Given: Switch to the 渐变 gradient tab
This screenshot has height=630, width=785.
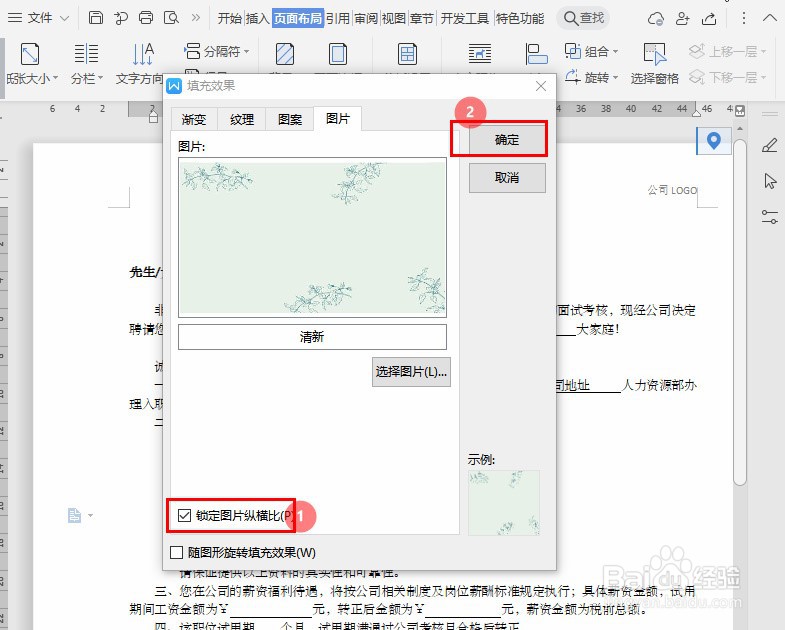Looking at the screenshot, I should click(194, 119).
